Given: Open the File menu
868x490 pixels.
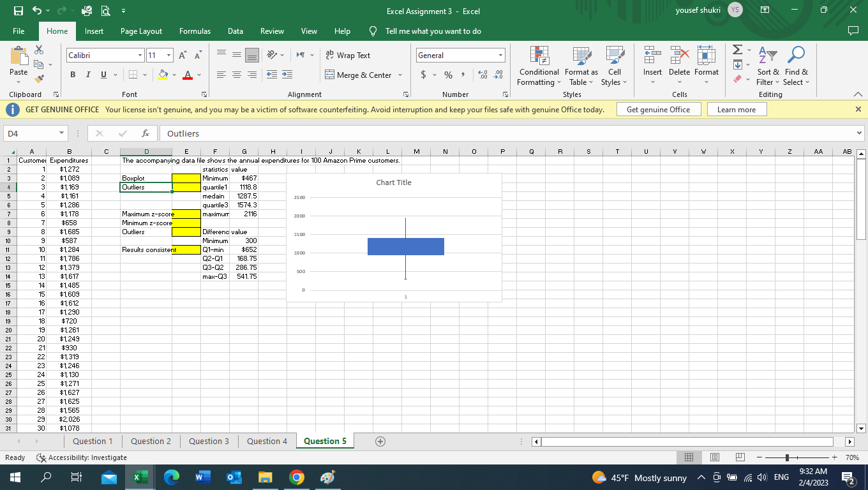Looking at the screenshot, I should [19, 31].
